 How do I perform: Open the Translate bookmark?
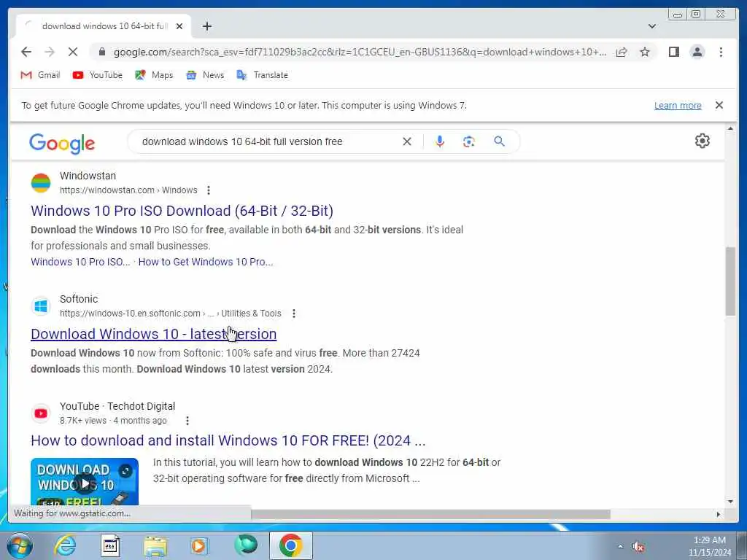[x=263, y=75]
